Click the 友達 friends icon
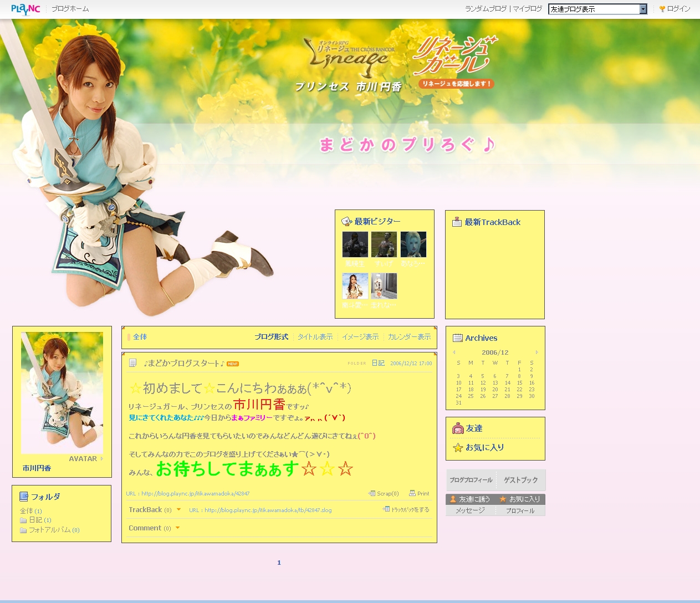The image size is (700, 603). [458, 428]
